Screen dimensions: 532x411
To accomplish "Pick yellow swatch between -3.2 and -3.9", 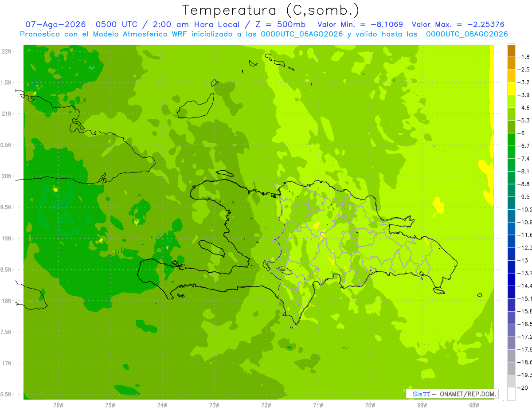I will (x=511, y=89).
